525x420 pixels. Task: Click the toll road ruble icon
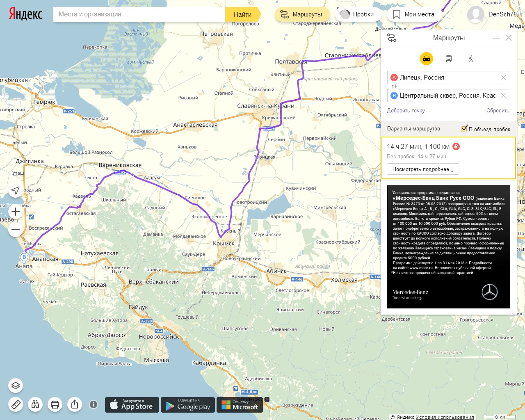(x=456, y=146)
